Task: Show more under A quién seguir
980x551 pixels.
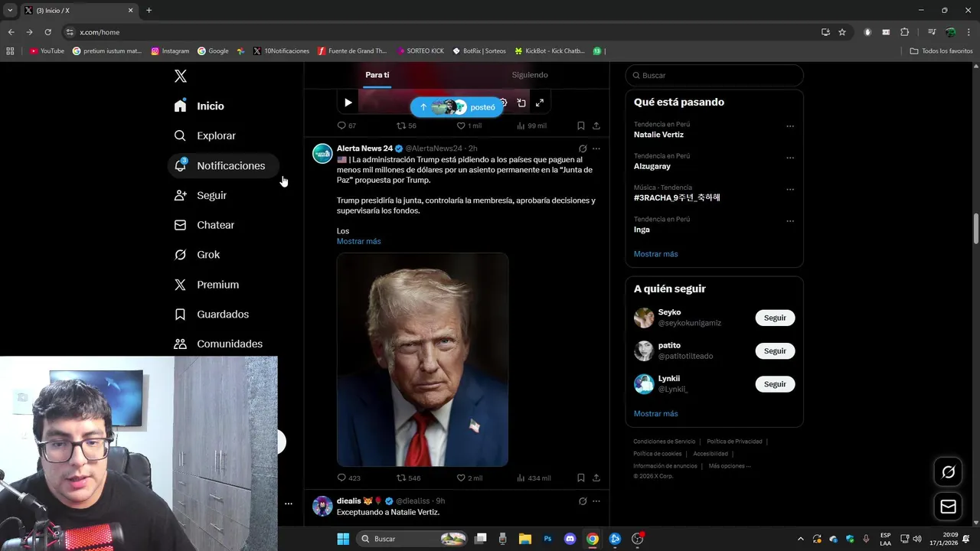Action: pos(655,414)
